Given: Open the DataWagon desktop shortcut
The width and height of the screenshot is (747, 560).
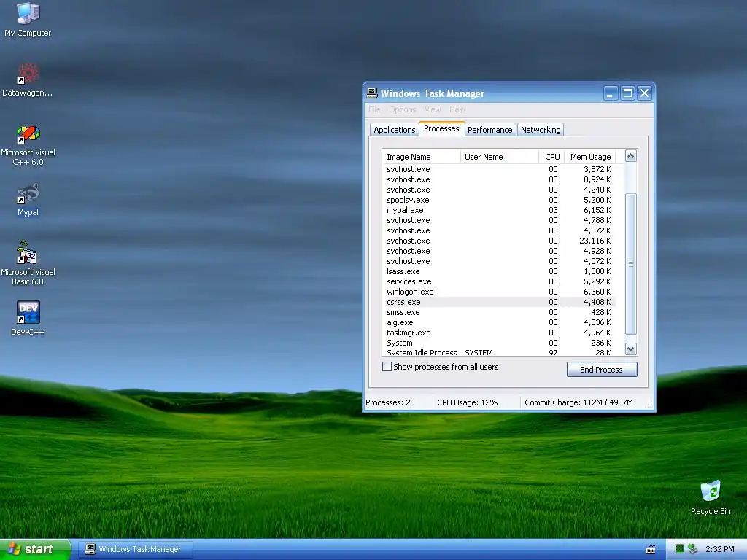Looking at the screenshot, I should coord(28,80).
